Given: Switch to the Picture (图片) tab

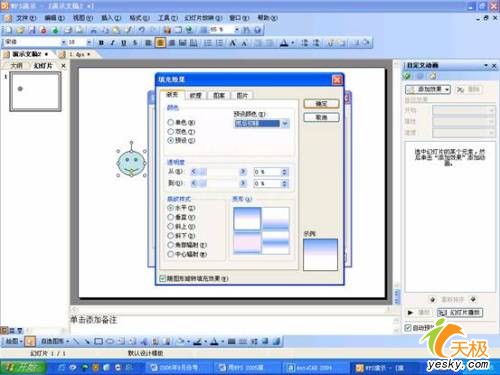Looking at the screenshot, I should pos(242,95).
